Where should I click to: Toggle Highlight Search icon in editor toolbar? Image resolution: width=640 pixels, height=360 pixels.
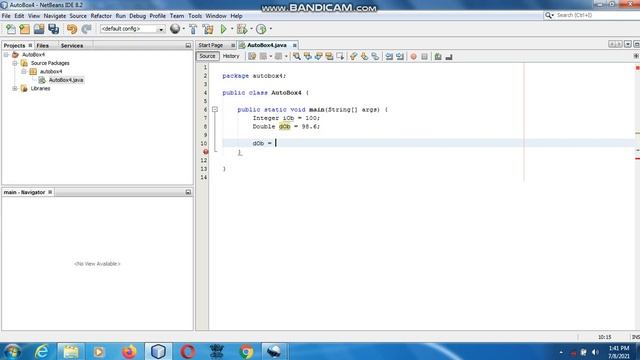329,57
